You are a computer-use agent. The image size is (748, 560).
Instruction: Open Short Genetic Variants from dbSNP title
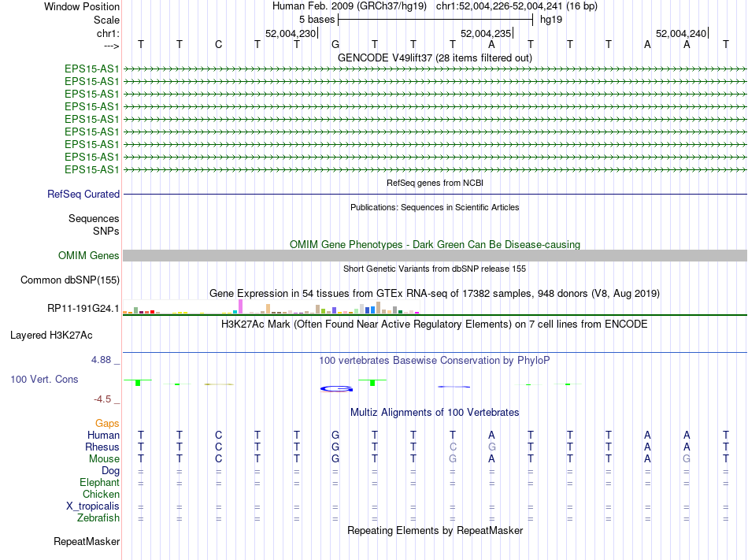435,269
